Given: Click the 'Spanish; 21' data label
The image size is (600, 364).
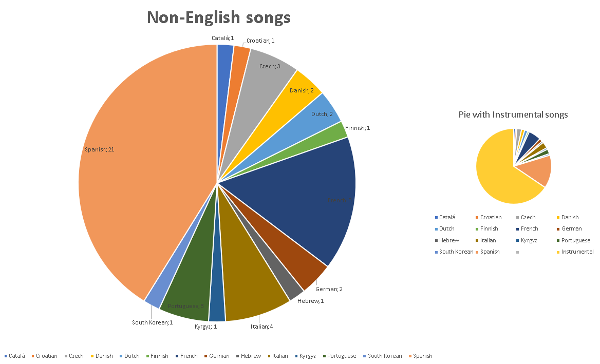Looking at the screenshot, I should coord(100,149).
